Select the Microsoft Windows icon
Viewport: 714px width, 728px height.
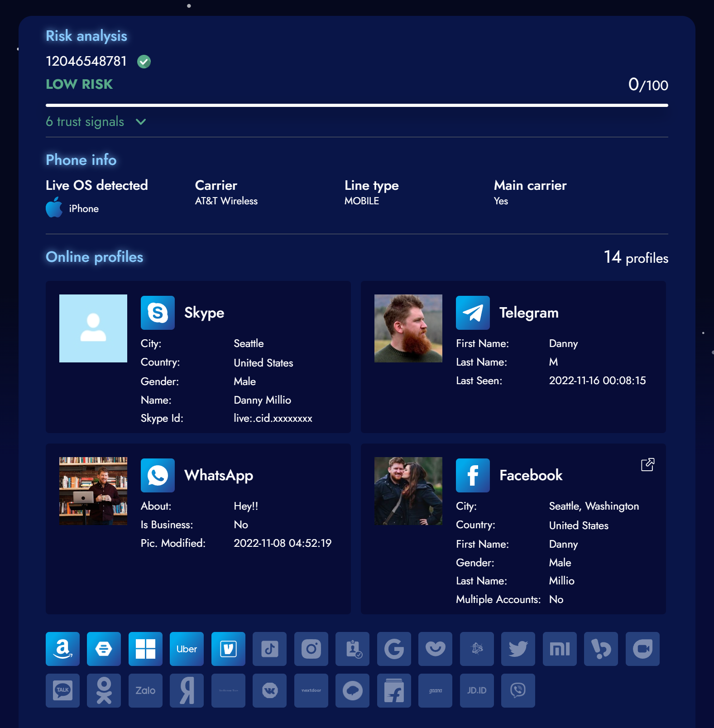pyautogui.click(x=145, y=649)
